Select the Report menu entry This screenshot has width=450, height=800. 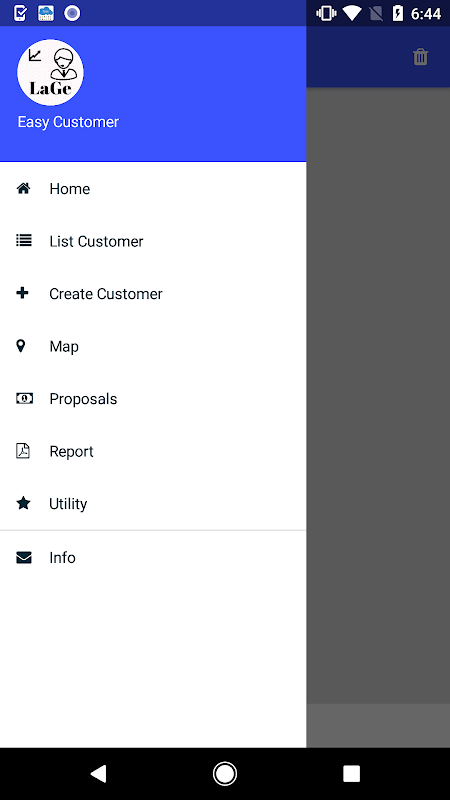[x=153, y=451]
